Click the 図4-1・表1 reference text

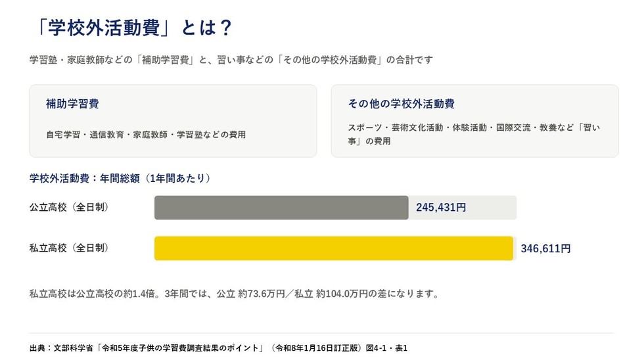pyautogui.click(x=386, y=348)
